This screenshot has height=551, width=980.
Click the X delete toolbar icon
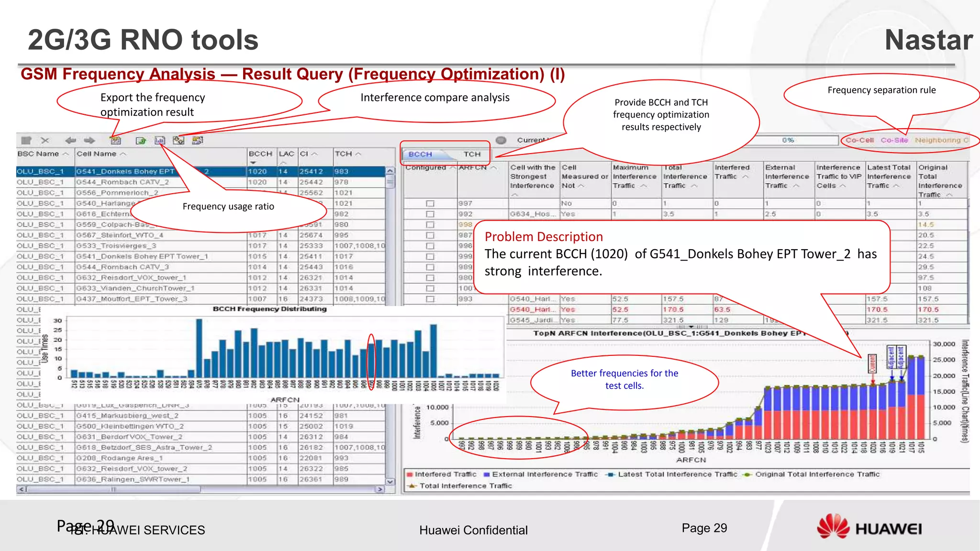pos(45,140)
